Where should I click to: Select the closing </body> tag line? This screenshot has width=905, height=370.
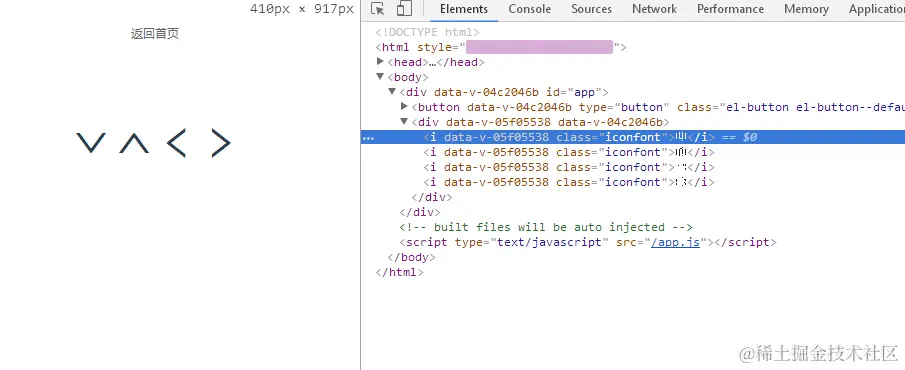(x=412, y=257)
